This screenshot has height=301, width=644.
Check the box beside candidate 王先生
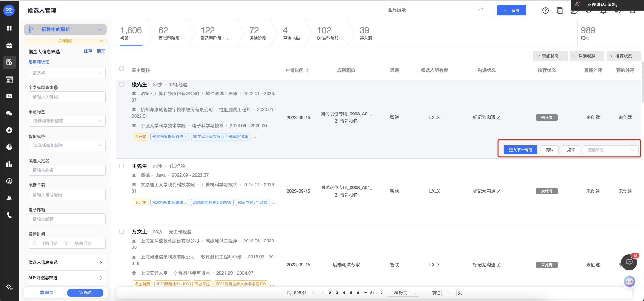122,166
